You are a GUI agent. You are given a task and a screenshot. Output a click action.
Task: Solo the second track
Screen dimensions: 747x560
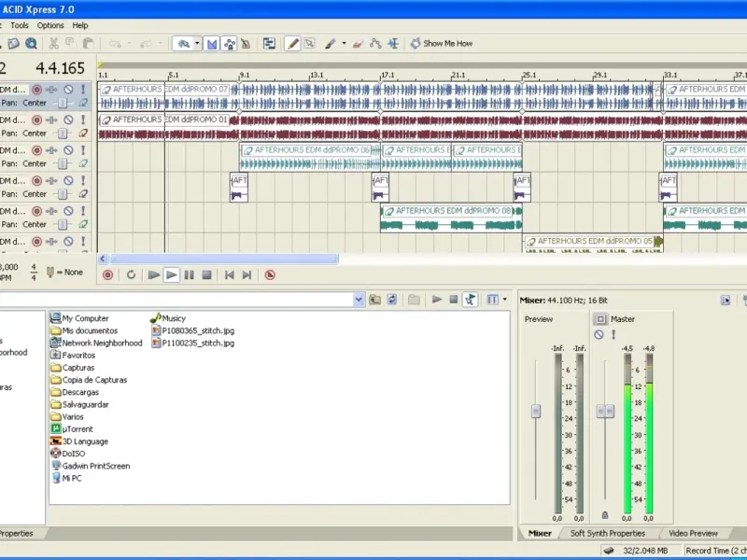tap(83, 119)
